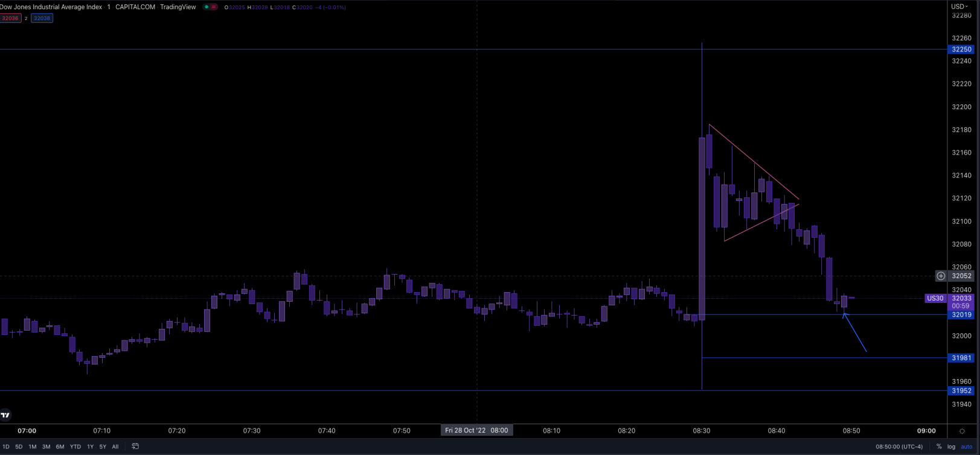Select the blue arrow drawing below the last candle
Viewport: 980px width, 455px height.
tap(854, 332)
